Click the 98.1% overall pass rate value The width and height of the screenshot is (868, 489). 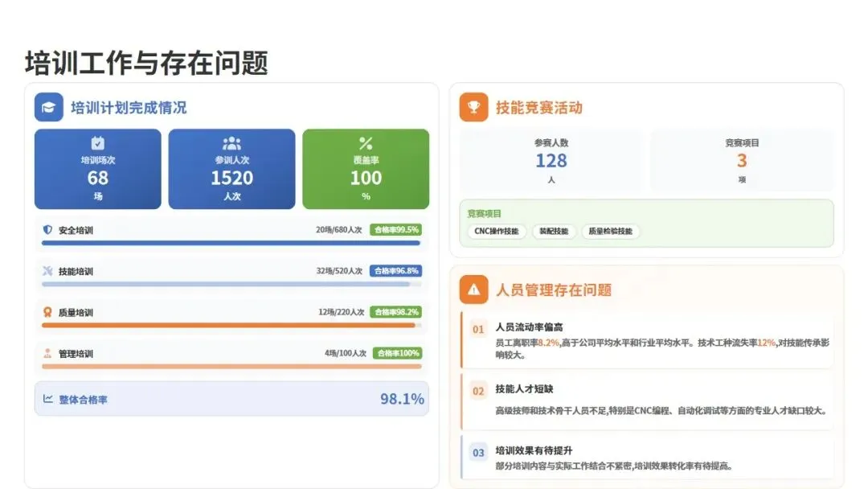point(402,399)
